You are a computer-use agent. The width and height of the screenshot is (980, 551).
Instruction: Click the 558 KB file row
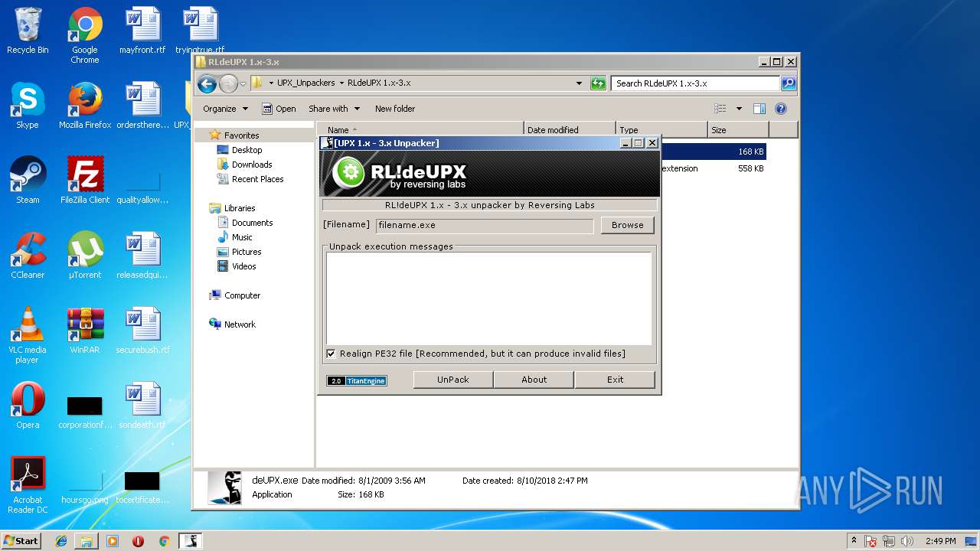[713, 168]
